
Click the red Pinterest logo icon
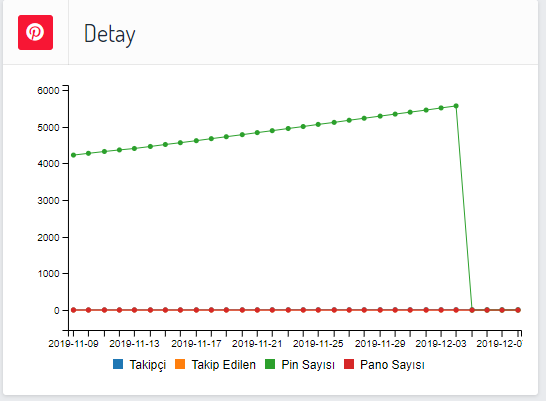36,32
